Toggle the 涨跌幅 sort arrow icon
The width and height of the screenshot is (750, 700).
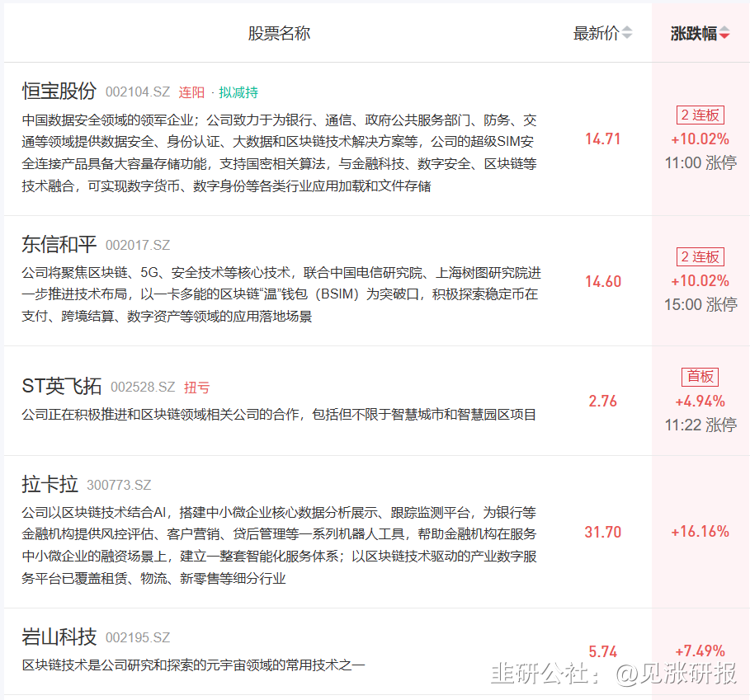[724, 33]
